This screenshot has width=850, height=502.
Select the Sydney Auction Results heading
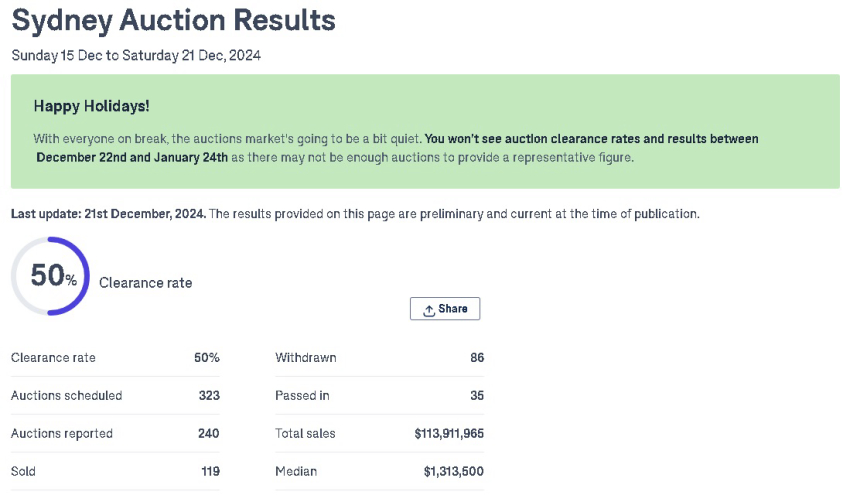[173, 21]
